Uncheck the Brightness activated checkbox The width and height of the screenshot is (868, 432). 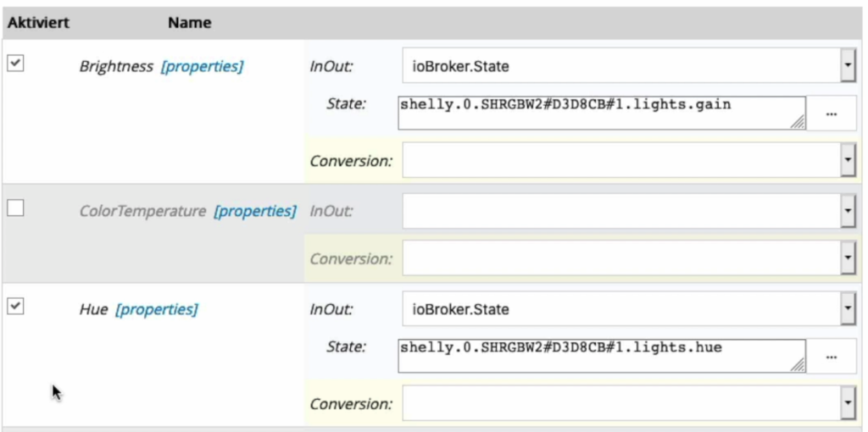pos(15,64)
